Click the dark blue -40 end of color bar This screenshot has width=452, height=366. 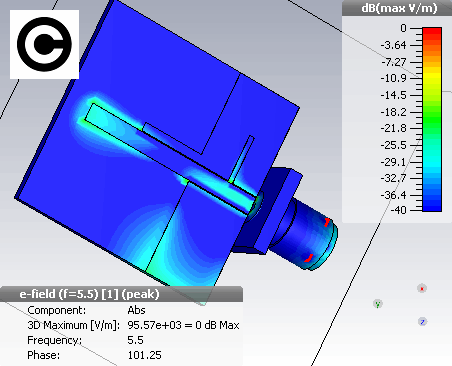click(x=432, y=207)
